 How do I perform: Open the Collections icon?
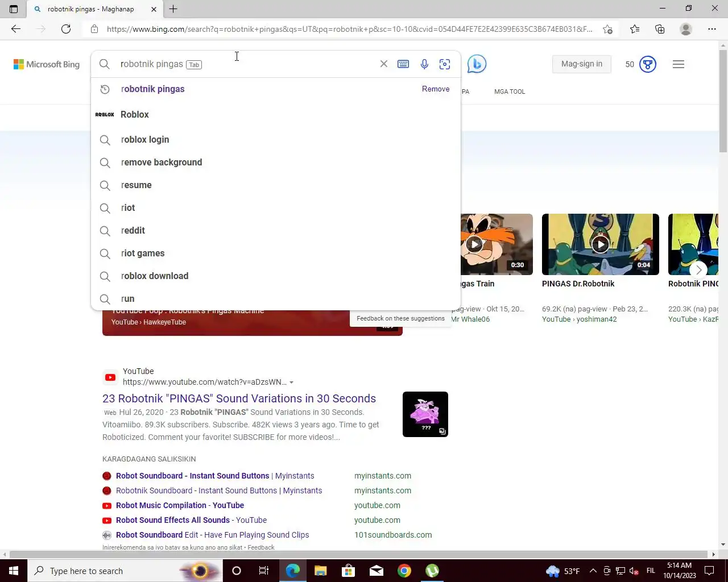tap(660, 29)
